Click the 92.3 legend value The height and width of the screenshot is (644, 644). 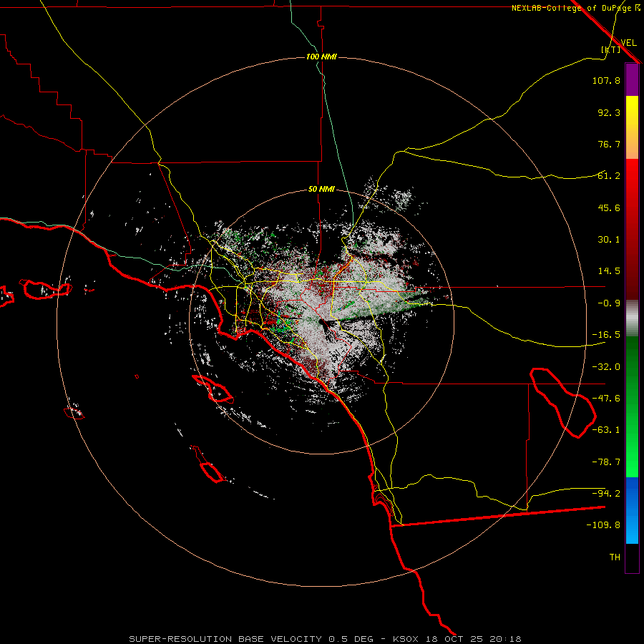pyautogui.click(x=609, y=112)
